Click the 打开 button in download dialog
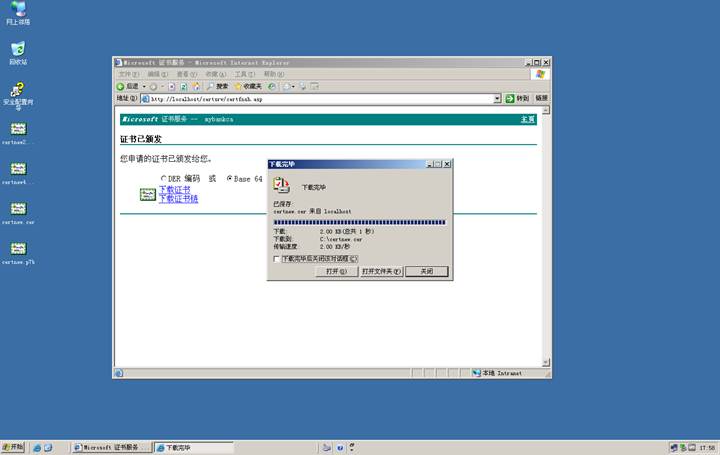The image size is (720, 455). pos(337,271)
